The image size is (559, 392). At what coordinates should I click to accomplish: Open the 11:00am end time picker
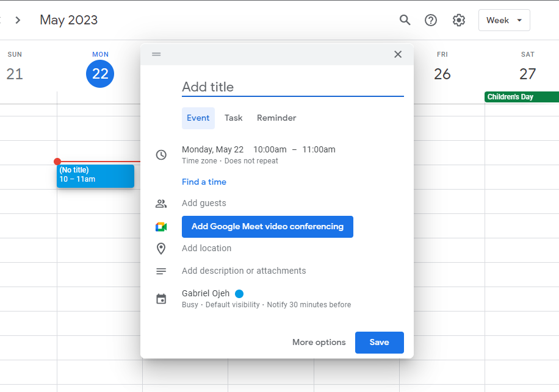click(319, 149)
